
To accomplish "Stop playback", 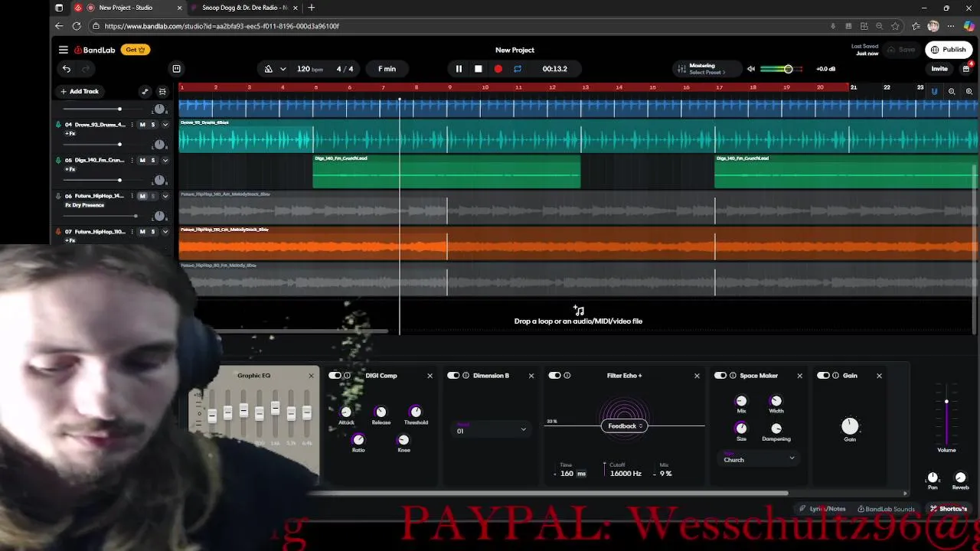I will [479, 69].
